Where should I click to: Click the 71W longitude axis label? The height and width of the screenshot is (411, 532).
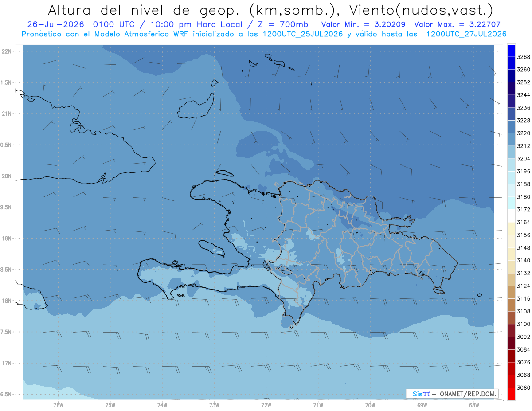coord(318,405)
